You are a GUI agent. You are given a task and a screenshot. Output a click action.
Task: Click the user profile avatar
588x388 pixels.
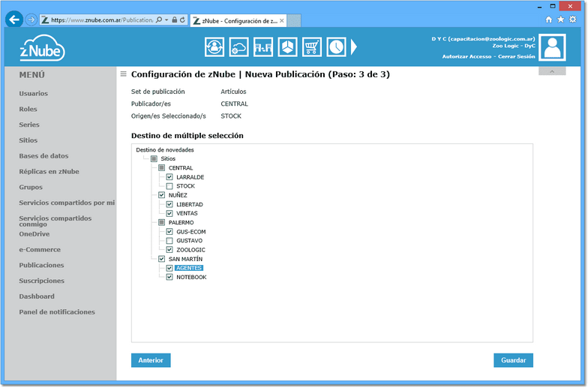click(x=552, y=47)
